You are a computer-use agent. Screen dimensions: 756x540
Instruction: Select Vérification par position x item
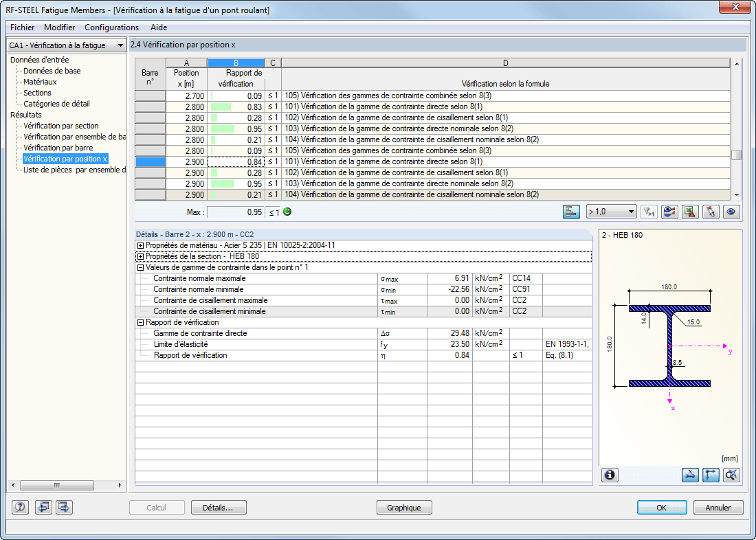click(x=65, y=159)
